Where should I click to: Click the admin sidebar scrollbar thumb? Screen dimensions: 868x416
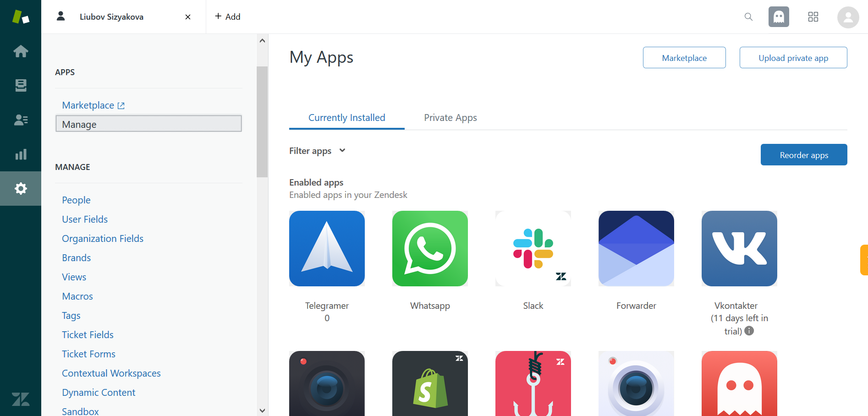262,122
